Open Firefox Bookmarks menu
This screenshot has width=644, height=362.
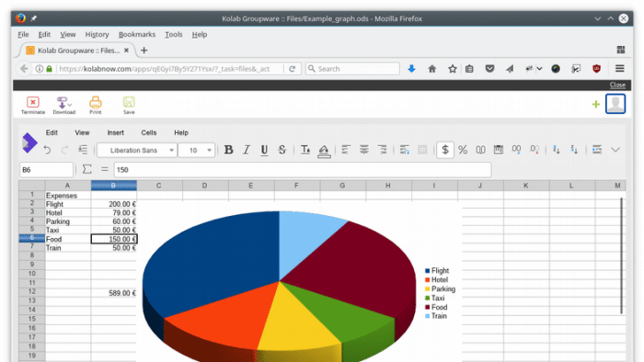pyautogui.click(x=137, y=34)
